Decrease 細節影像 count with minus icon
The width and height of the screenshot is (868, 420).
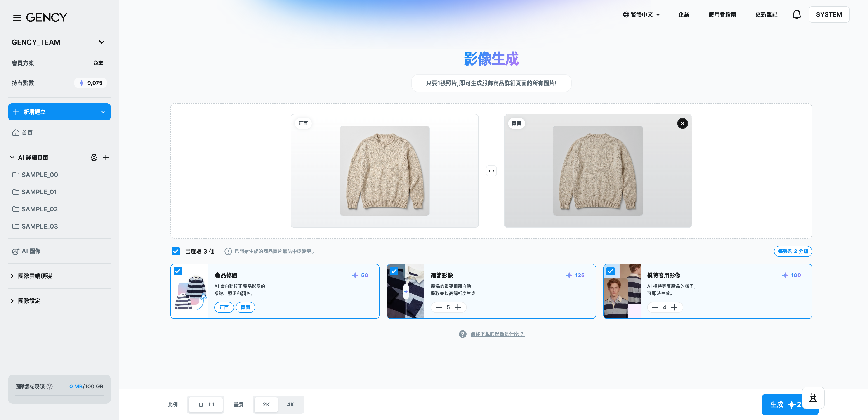(x=438, y=307)
